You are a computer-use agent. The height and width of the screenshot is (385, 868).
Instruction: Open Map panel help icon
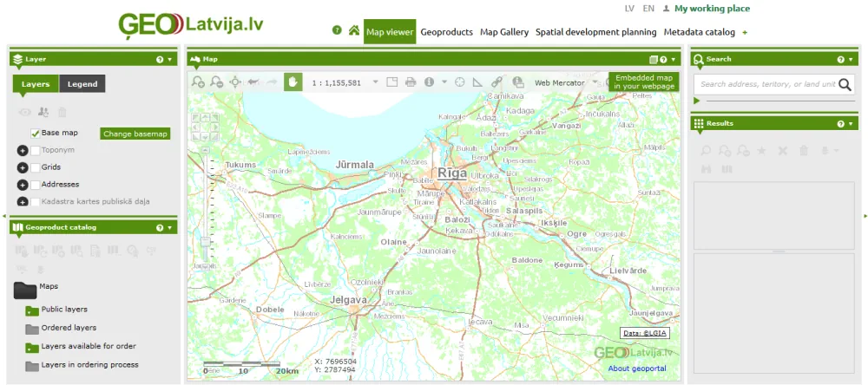coord(663,59)
